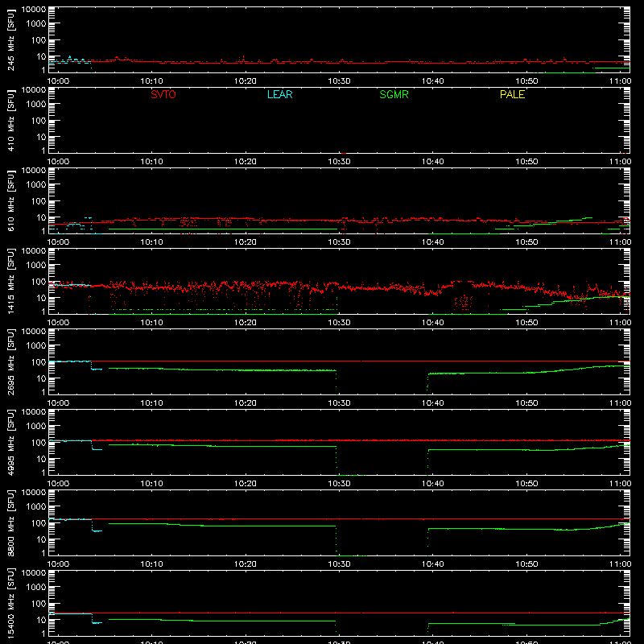Screen dimensions: 644x644
Task: Click the 10:50 time label below 1415 MHz panel
Action: tap(526, 323)
